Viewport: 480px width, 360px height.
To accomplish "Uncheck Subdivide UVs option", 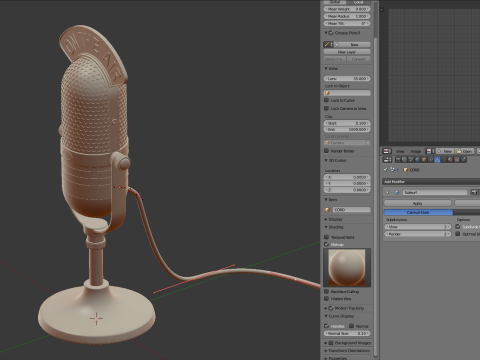I will point(458,227).
